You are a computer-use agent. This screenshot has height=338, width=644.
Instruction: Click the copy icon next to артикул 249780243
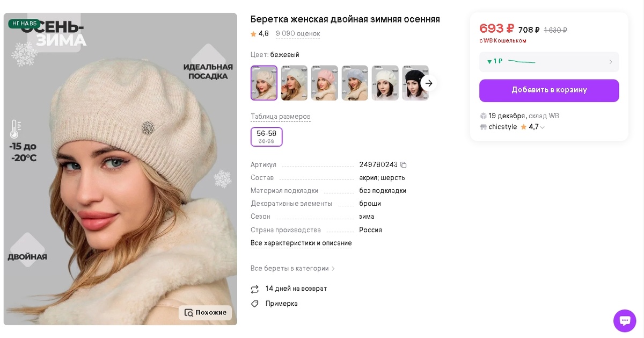[403, 164]
